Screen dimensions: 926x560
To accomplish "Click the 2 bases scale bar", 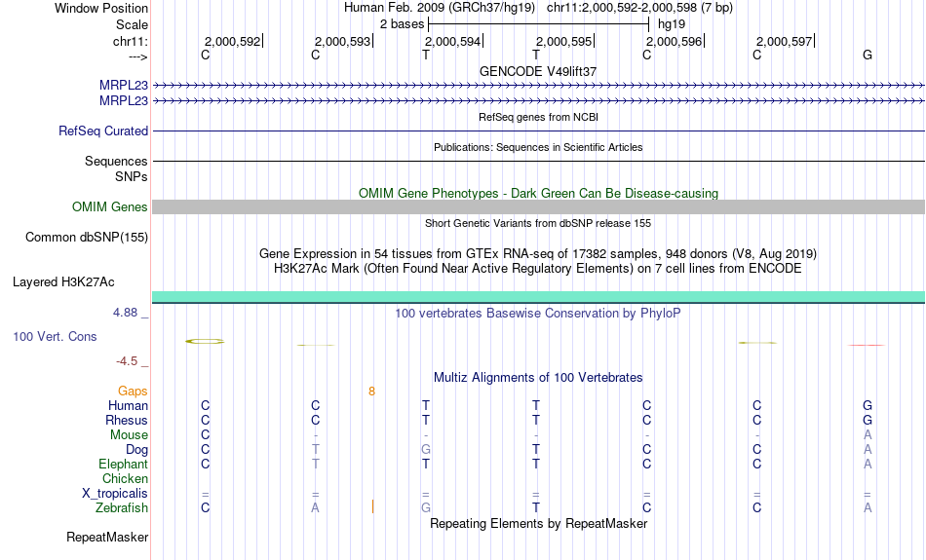I will (x=539, y=24).
